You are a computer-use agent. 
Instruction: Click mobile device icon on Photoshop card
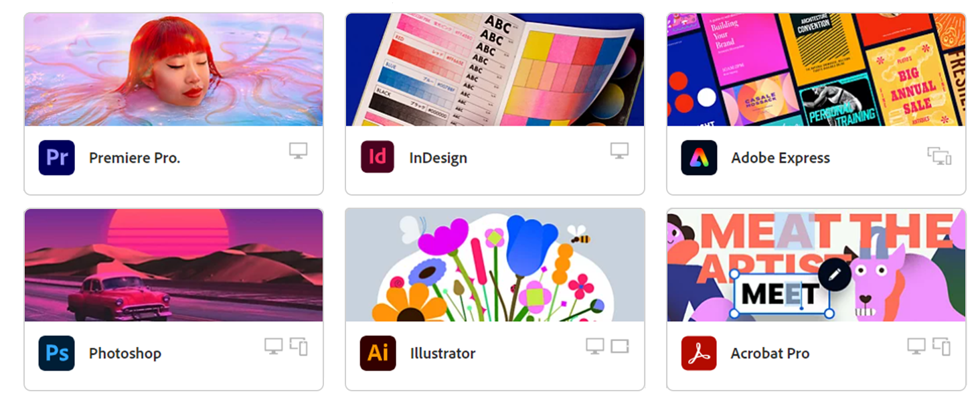point(299,346)
